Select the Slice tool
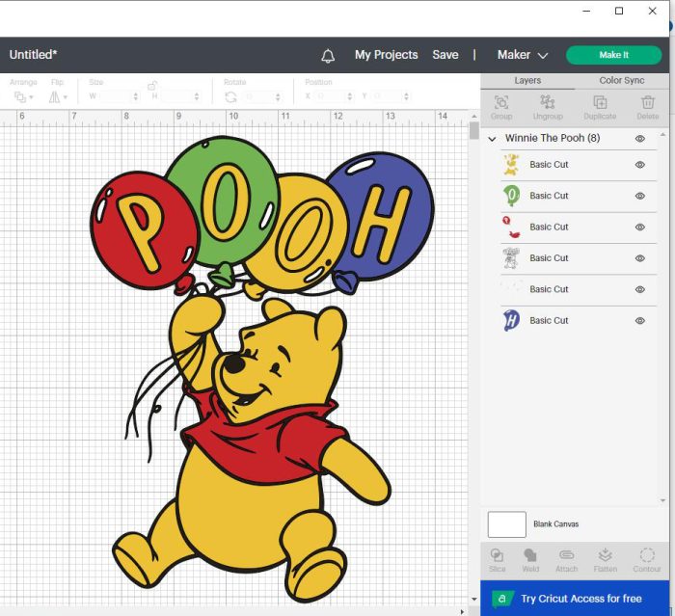Viewport: 675px width, 616px height. 497,555
